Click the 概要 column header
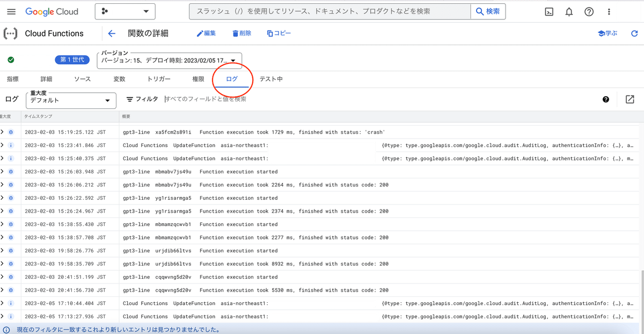 127,116
